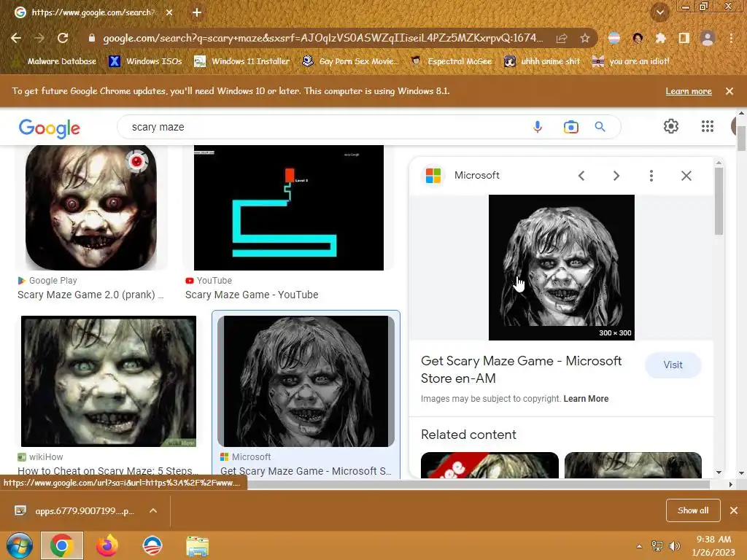Open the Google Play Scary Maze thumbnail

coord(91,208)
